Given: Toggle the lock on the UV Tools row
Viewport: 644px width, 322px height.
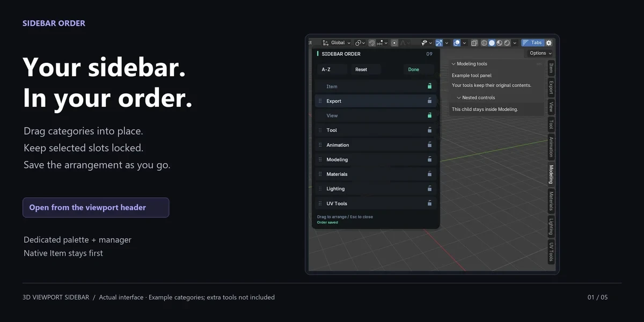Looking at the screenshot, I should tap(429, 203).
